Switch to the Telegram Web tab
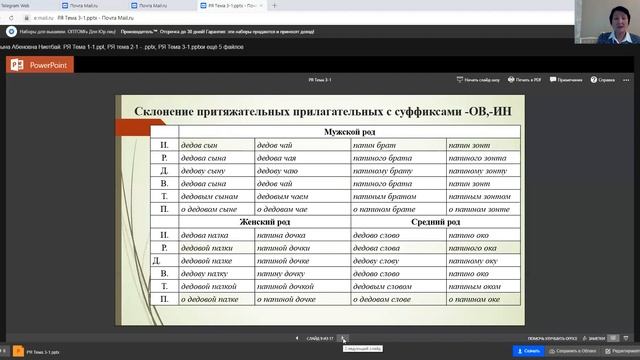The height and width of the screenshot is (360, 640). point(15,6)
